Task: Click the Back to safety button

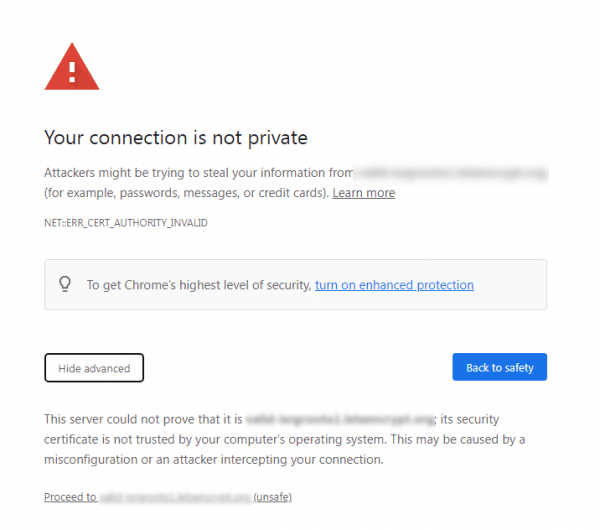Action: click(x=499, y=367)
